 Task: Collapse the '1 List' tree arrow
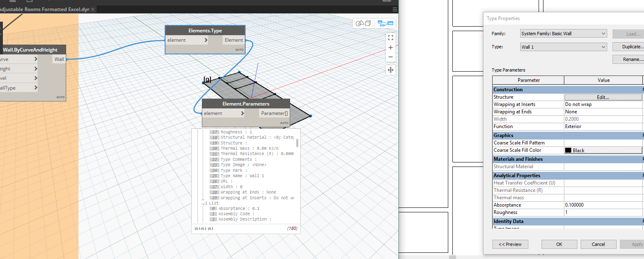203,203
